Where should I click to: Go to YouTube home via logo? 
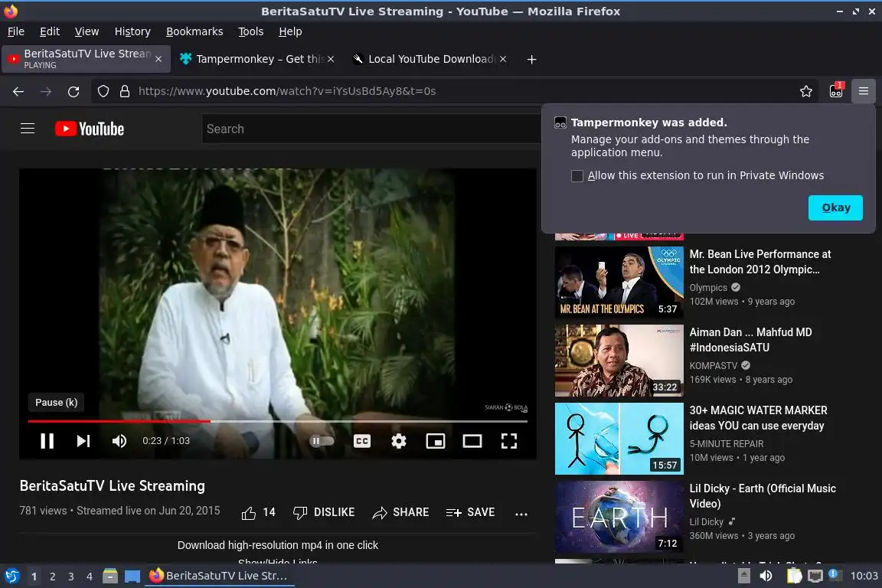[x=90, y=129]
